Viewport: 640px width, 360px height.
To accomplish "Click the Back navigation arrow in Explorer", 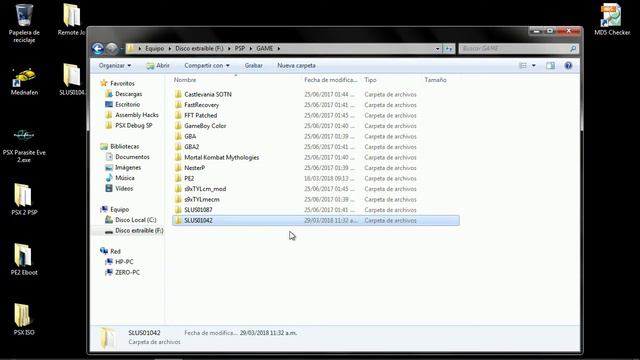I will pyautogui.click(x=98, y=49).
